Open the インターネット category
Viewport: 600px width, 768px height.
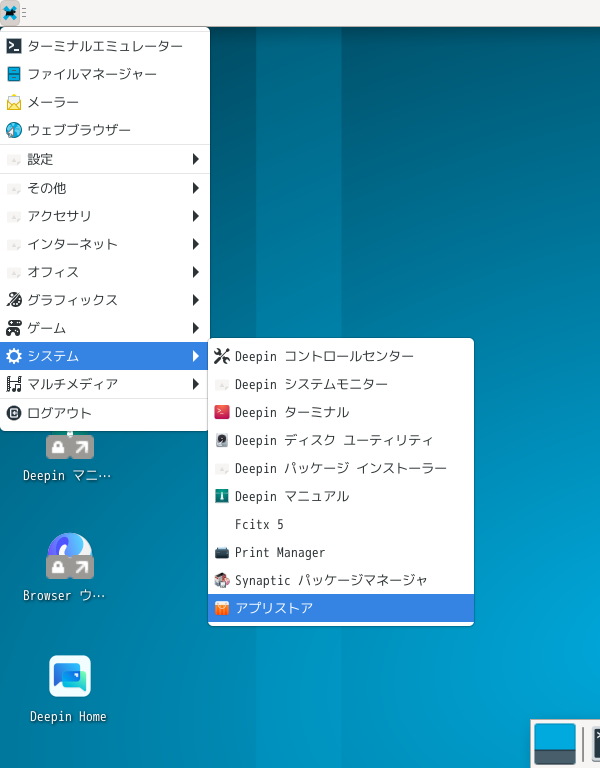(105, 244)
